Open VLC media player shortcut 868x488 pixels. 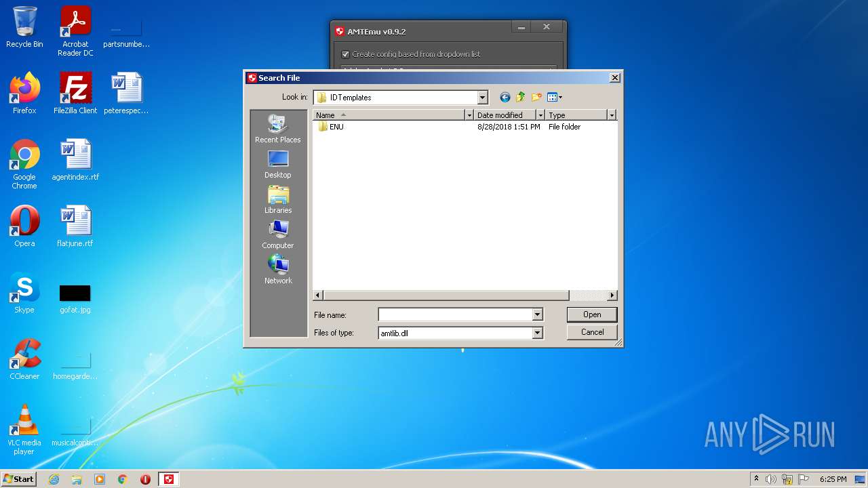coord(24,430)
